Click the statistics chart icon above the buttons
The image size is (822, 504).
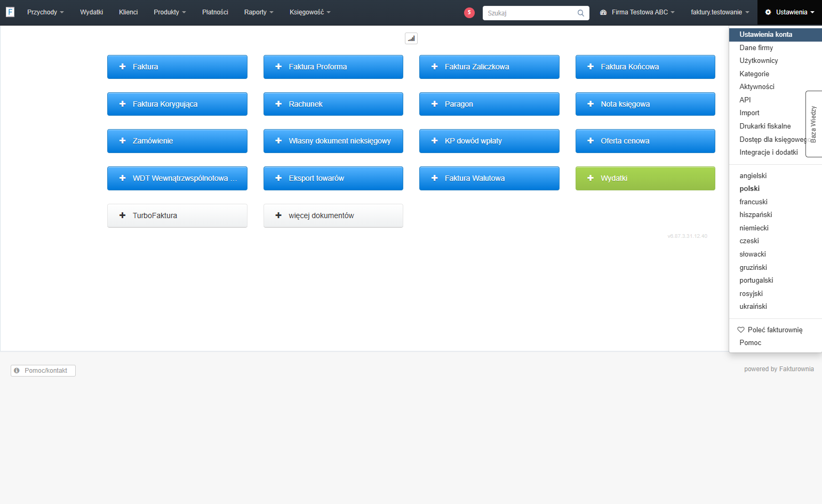click(411, 38)
